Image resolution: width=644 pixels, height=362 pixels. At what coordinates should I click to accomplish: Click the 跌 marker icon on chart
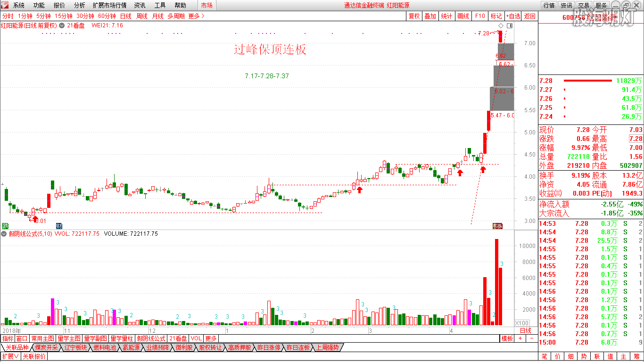(x=5, y=226)
